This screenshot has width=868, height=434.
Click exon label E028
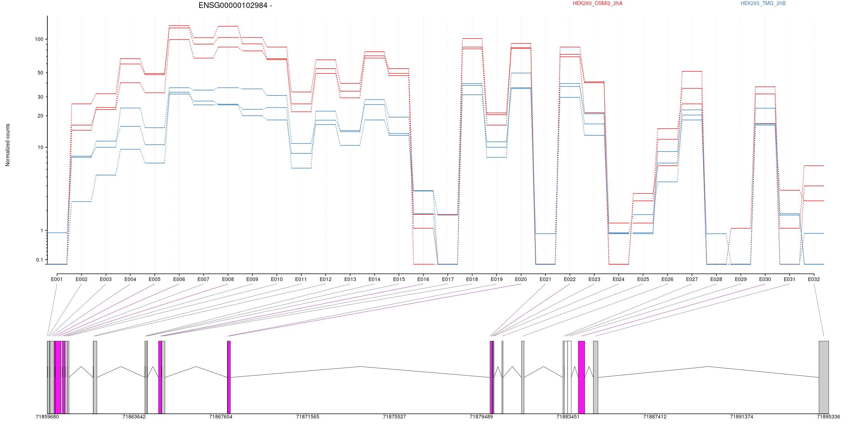[716, 279]
